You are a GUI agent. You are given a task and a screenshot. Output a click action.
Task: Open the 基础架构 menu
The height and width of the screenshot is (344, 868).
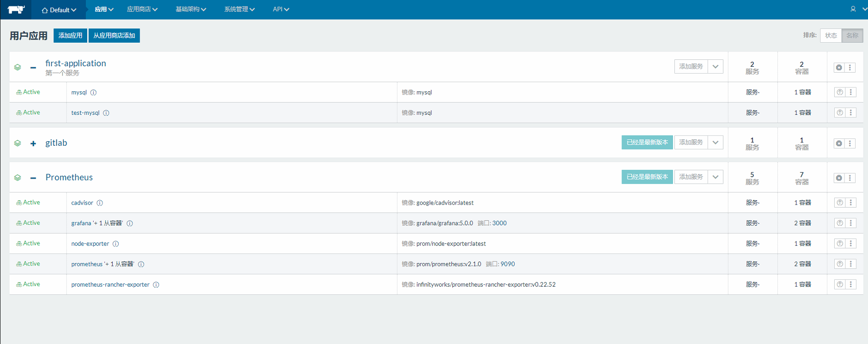click(x=190, y=9)
